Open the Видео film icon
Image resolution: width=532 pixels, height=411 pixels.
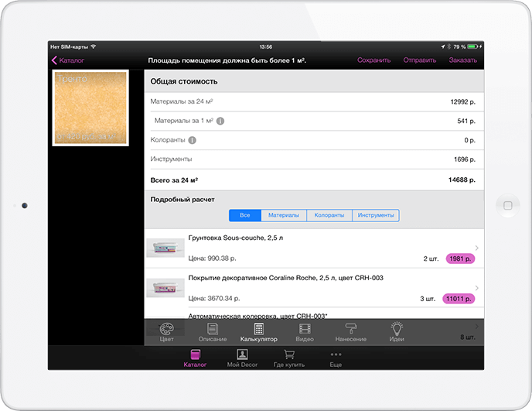pos(305,331)
